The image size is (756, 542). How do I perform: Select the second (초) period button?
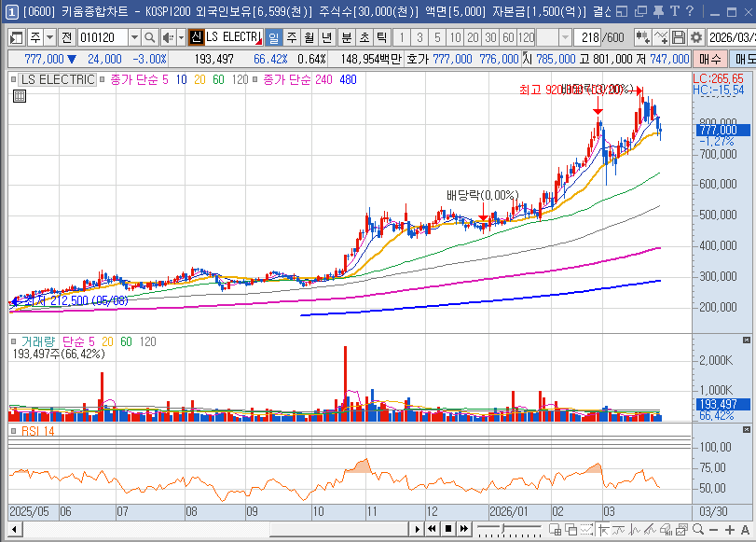tap(364, 37)
